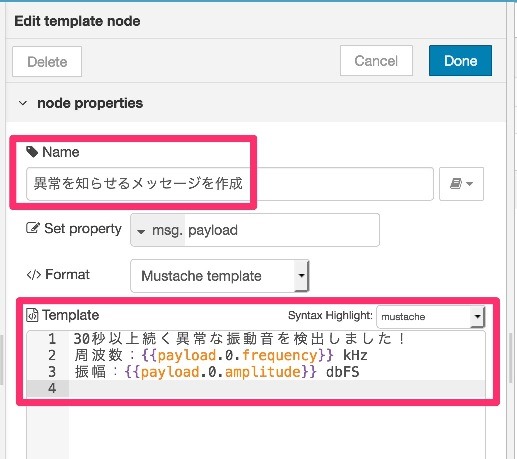Click line number 2 in the editor gutter
The height and width of the screenshot is (459, 517).
pos(52,355)
